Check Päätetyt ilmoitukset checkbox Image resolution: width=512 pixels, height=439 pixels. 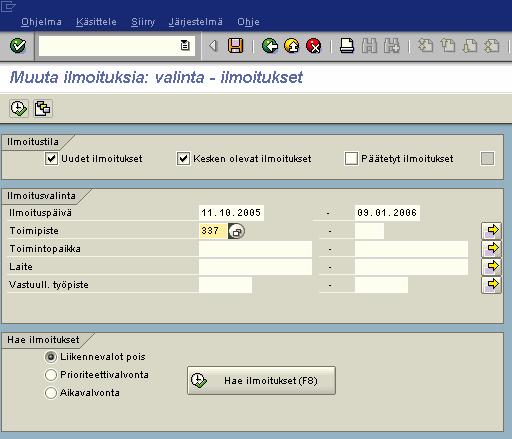tap(351, 159)
